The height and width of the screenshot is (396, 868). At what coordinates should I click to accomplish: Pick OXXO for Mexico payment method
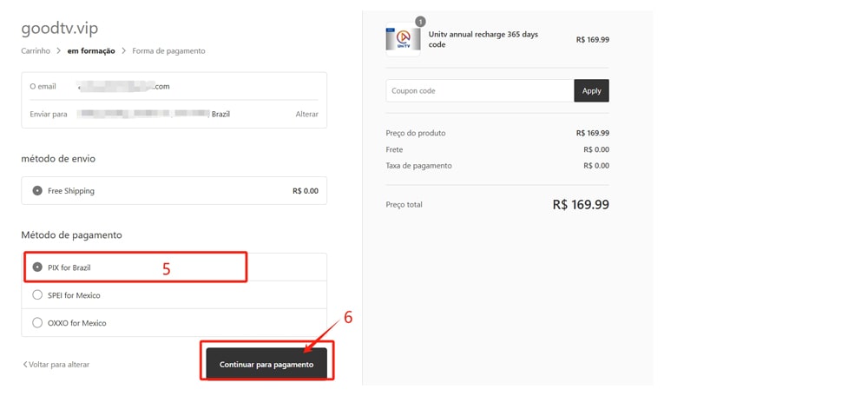pyautogui.click(x=37, y=323)
